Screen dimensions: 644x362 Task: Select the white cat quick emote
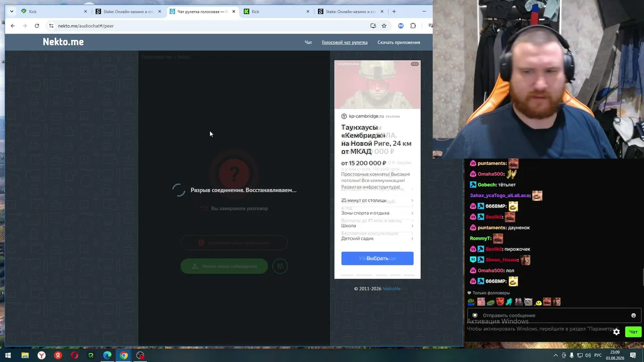pyautogui.click(x=528, y=302)
